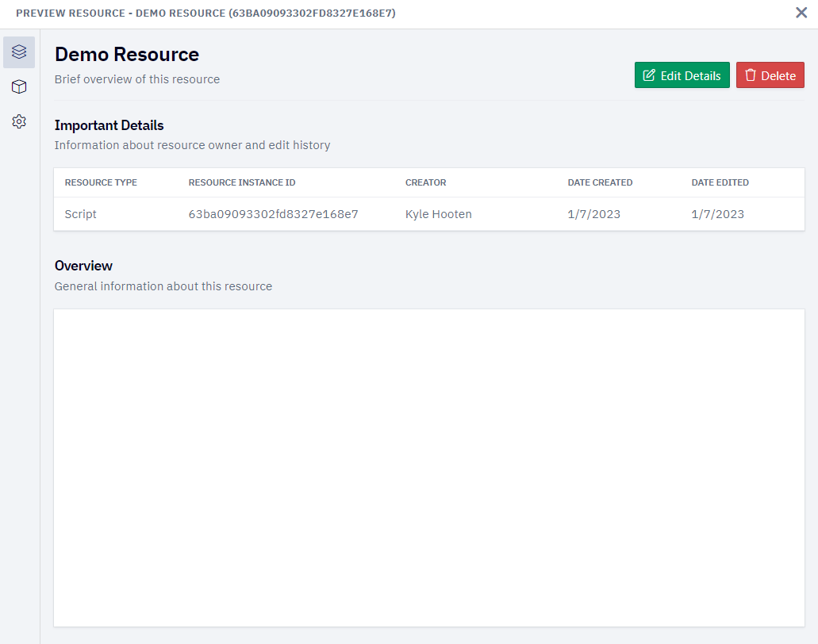
Task: Click the Creator column header
Action: pos(426,182)
